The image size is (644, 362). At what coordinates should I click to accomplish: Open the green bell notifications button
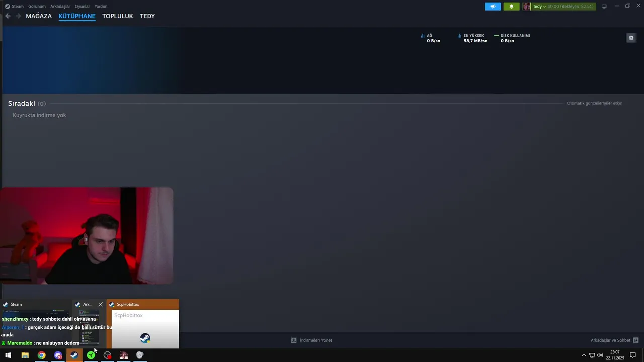[511, 6]
